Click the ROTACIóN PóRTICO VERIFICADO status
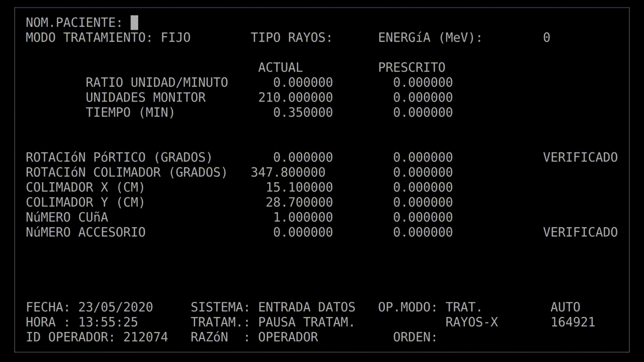Viewport: 644px width, 362px height. [x=580, y=157]
